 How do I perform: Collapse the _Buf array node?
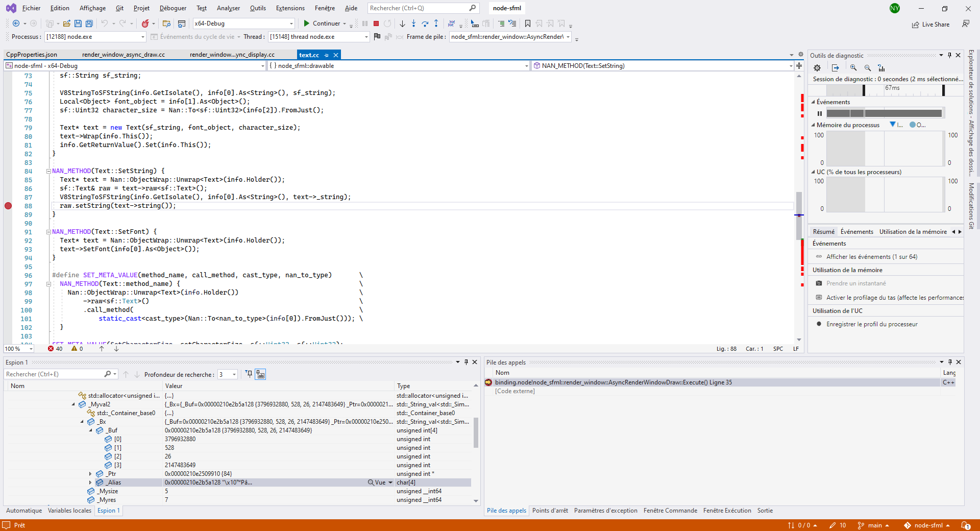point(90,430)
